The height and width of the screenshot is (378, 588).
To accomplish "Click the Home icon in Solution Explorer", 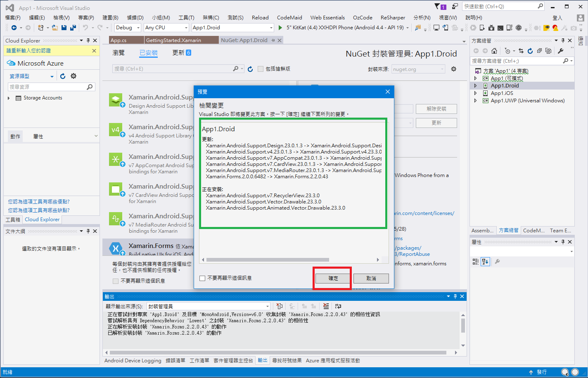I will [x=494, y=51].
